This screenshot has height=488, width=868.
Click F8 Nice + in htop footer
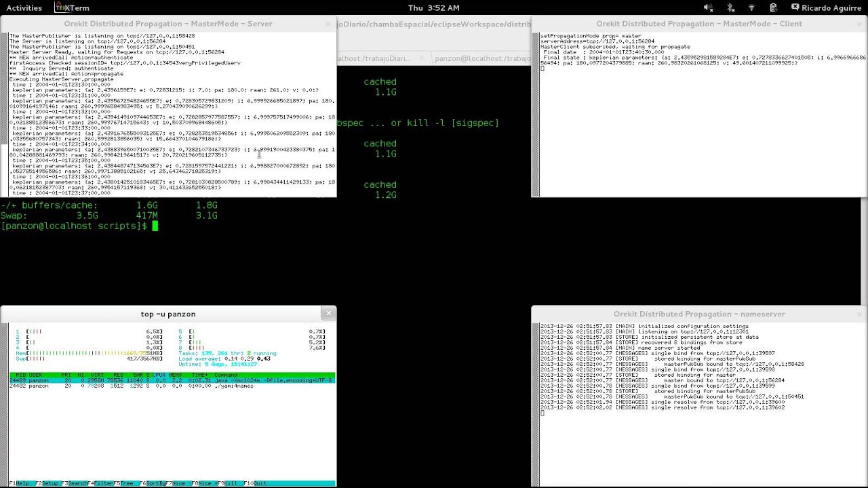tap(206, 483)
